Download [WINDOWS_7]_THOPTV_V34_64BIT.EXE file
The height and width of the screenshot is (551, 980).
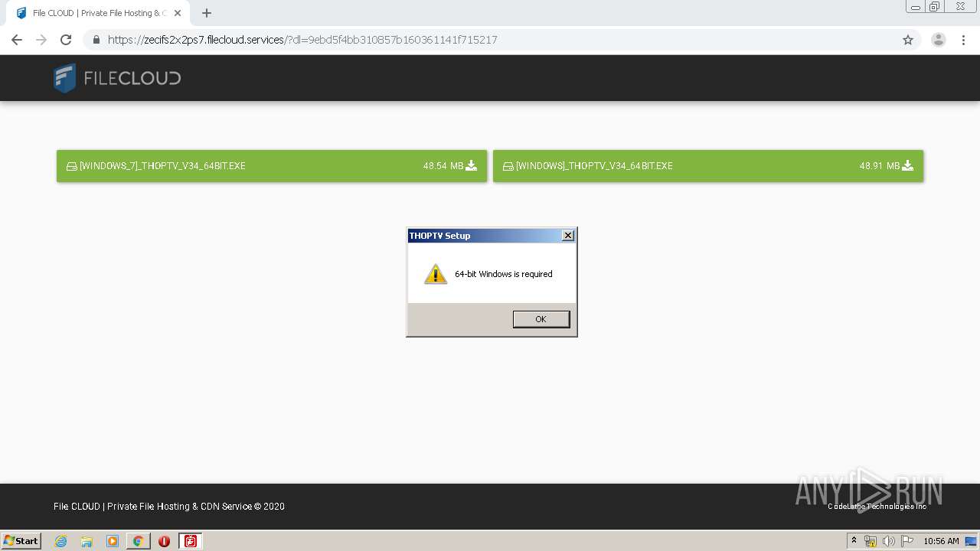click(x=272, y=166)
